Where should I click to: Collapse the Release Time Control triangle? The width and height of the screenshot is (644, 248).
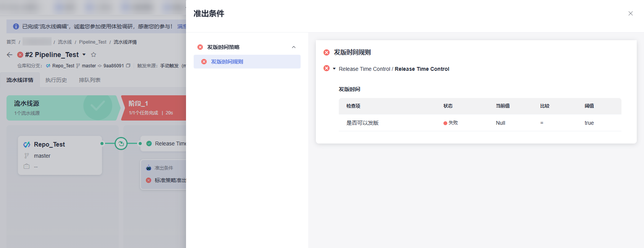pyautogui.click(x=334, y=69)
